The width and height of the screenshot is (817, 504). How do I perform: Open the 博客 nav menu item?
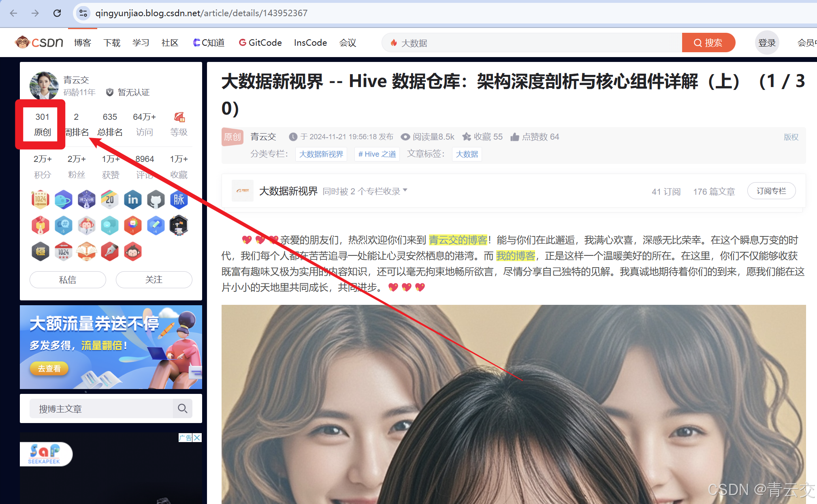82,43
